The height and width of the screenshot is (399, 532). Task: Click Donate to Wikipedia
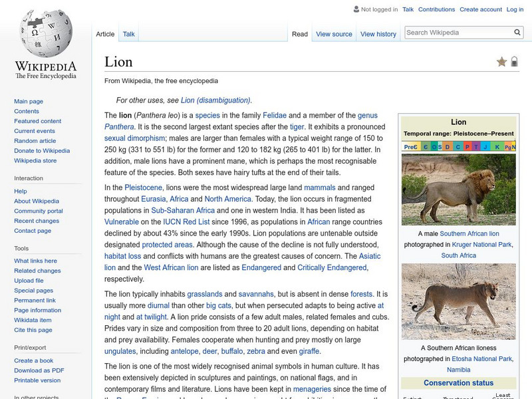pos(42,150)
